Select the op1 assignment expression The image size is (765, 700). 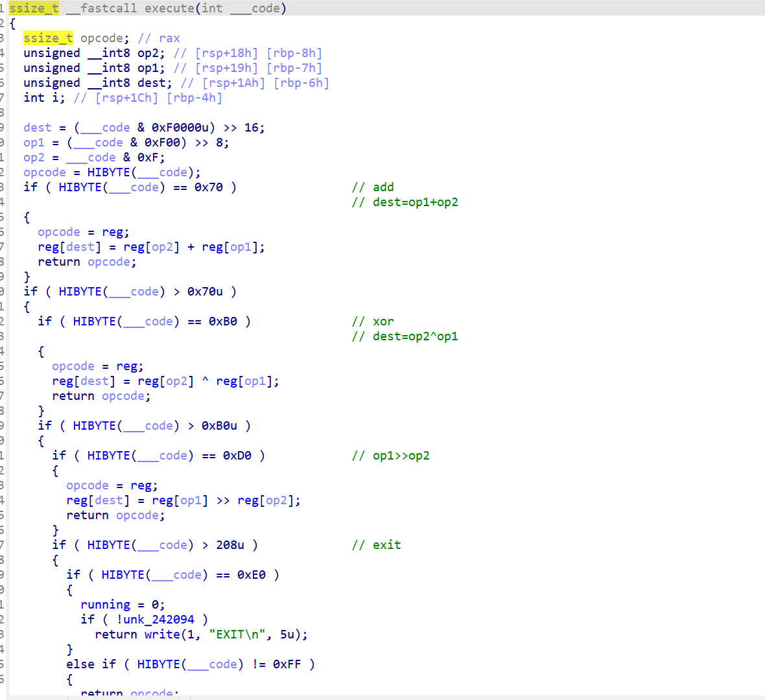click(x=97, y=142)
